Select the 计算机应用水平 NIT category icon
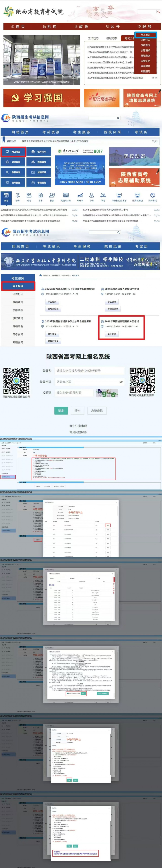The image size is (162, 868). (119, 198)
